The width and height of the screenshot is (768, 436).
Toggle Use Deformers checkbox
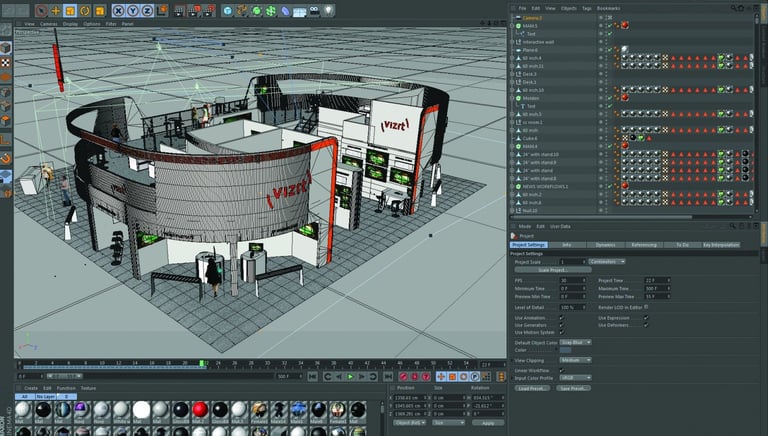pyautogui.click(x=646, y=325)
